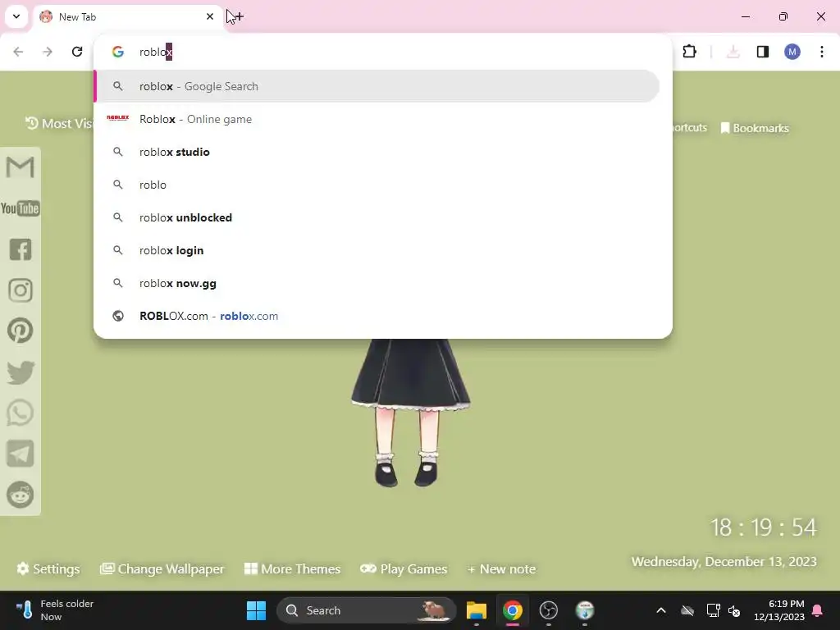
Task: Open the new tab Settings
Action: [48, 569]
